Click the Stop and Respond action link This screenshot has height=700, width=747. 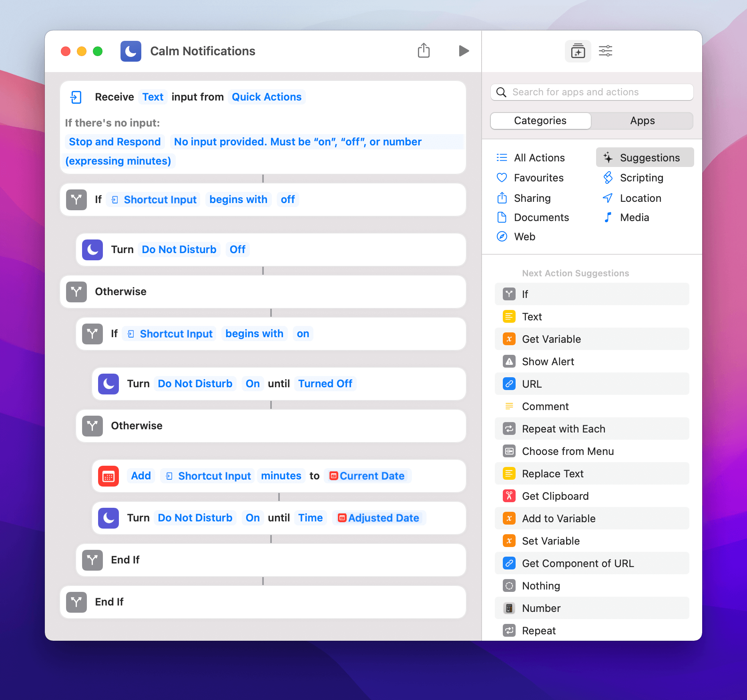coord(114,141)
